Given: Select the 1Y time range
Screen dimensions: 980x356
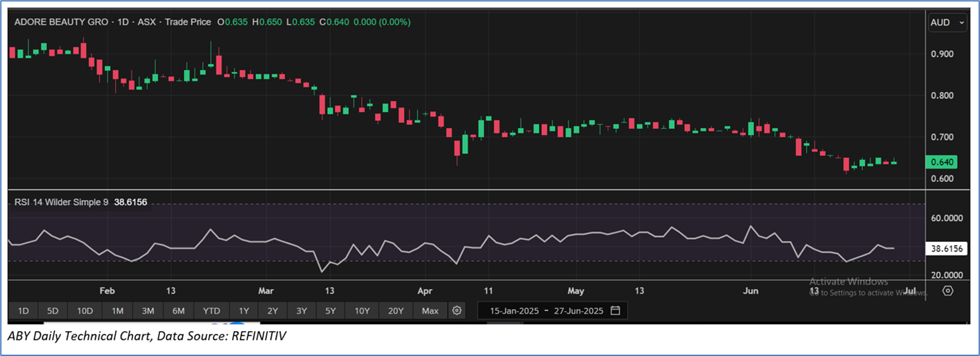Looking at the screenshot, I should (x=243, y=310).
